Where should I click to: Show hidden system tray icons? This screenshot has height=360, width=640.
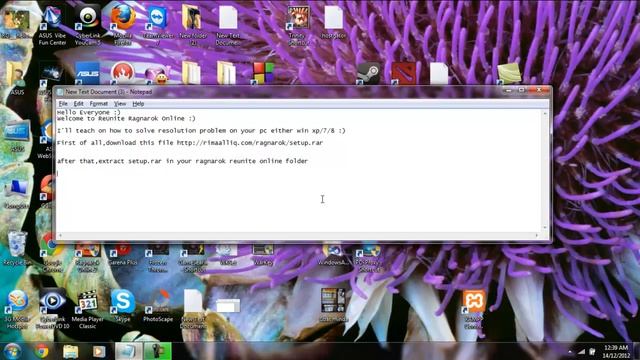tap(570, 351)
